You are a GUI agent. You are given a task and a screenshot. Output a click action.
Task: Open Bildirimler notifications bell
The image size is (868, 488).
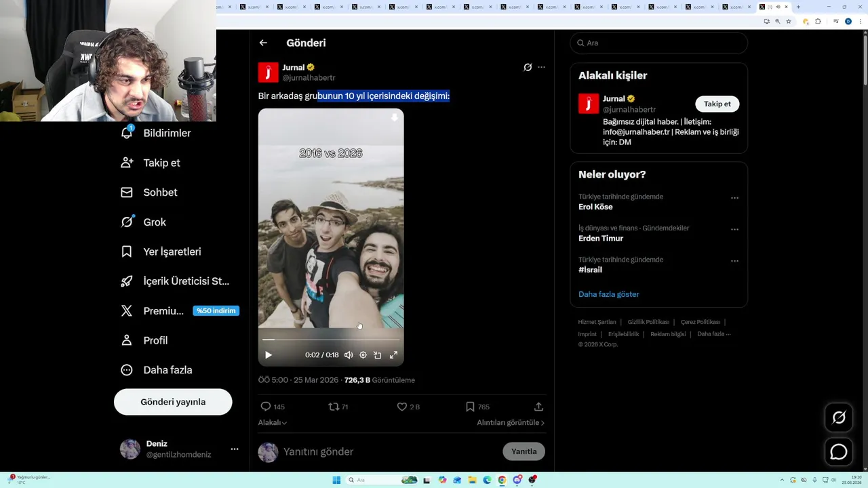coord(155,133)
